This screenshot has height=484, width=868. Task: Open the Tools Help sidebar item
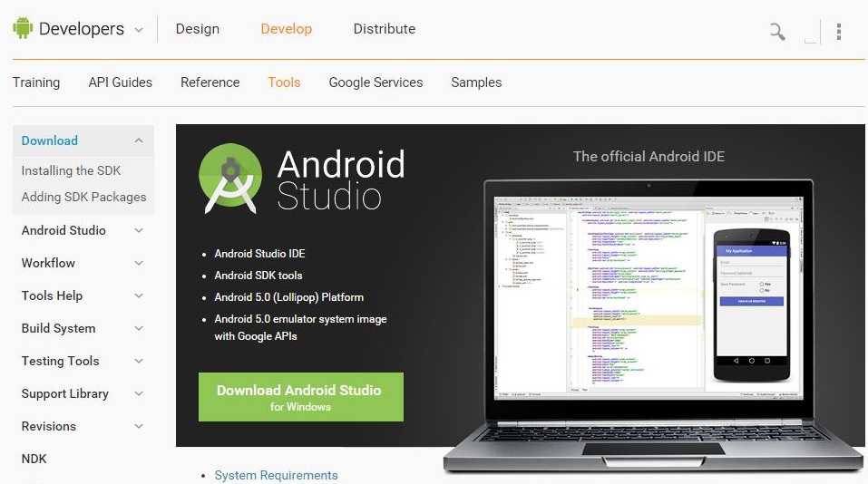pyautogui.click(x=52, y=296)
